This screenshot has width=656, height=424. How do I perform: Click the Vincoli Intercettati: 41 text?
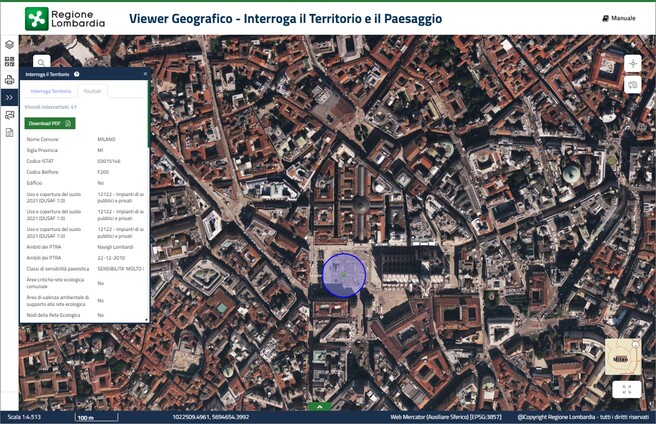tap(50, 107)
